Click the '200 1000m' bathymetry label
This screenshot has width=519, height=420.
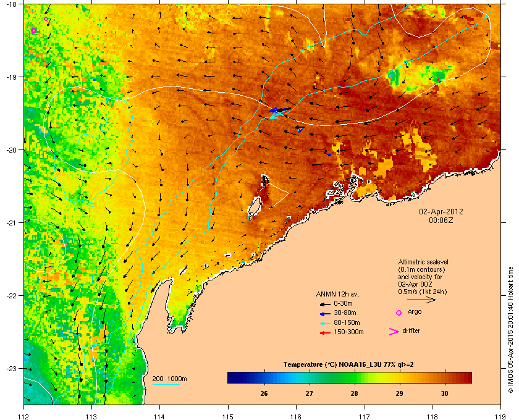point(169,379)
